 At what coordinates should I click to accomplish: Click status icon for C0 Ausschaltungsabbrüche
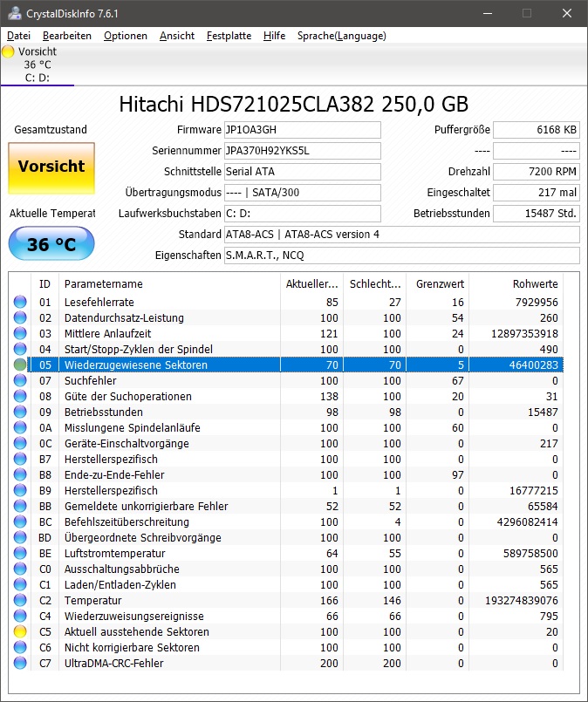pos(20,569)
